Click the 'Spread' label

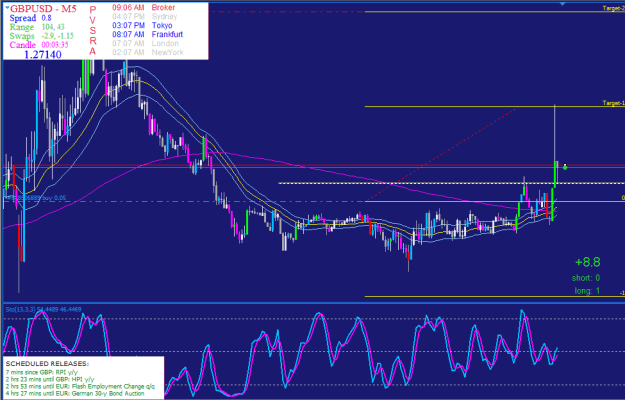23,18
